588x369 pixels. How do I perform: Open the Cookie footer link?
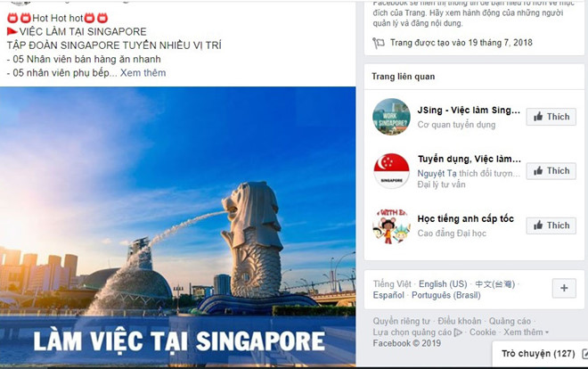(x=483, y=332)
